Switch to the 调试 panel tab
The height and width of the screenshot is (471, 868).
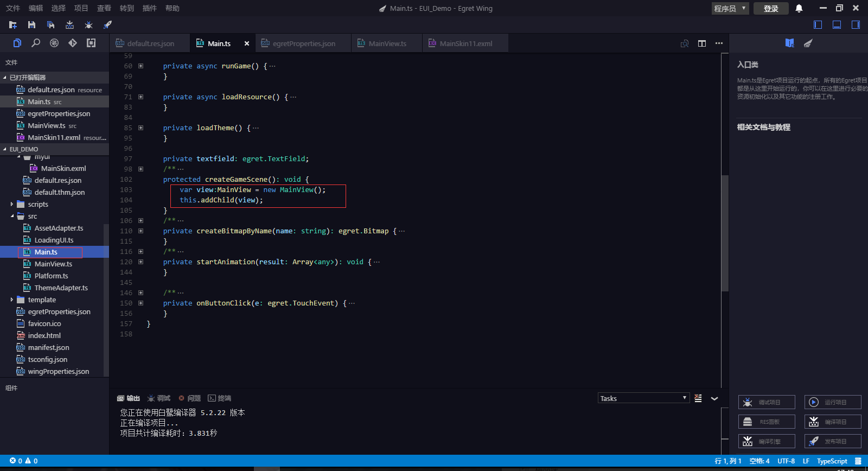tap(159, 398)
